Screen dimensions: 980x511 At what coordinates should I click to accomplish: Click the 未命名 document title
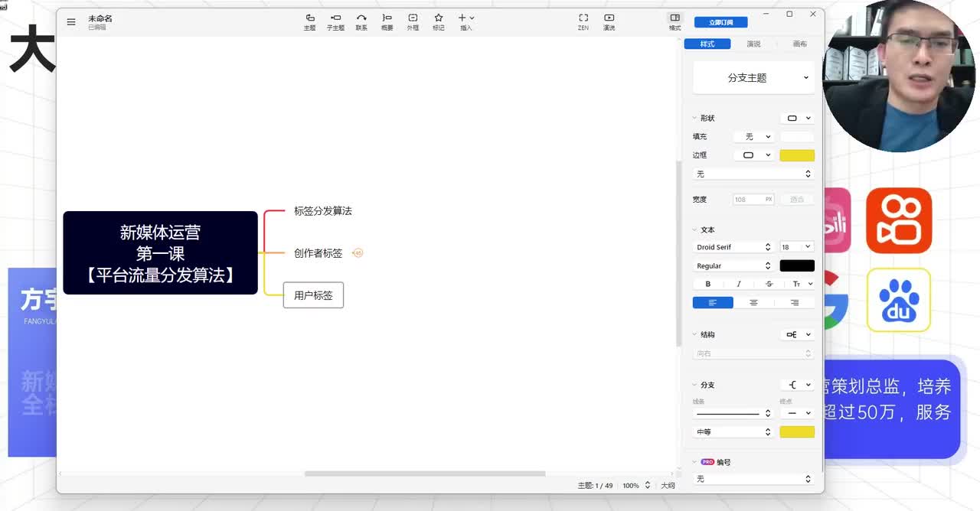tap(100, 18)
